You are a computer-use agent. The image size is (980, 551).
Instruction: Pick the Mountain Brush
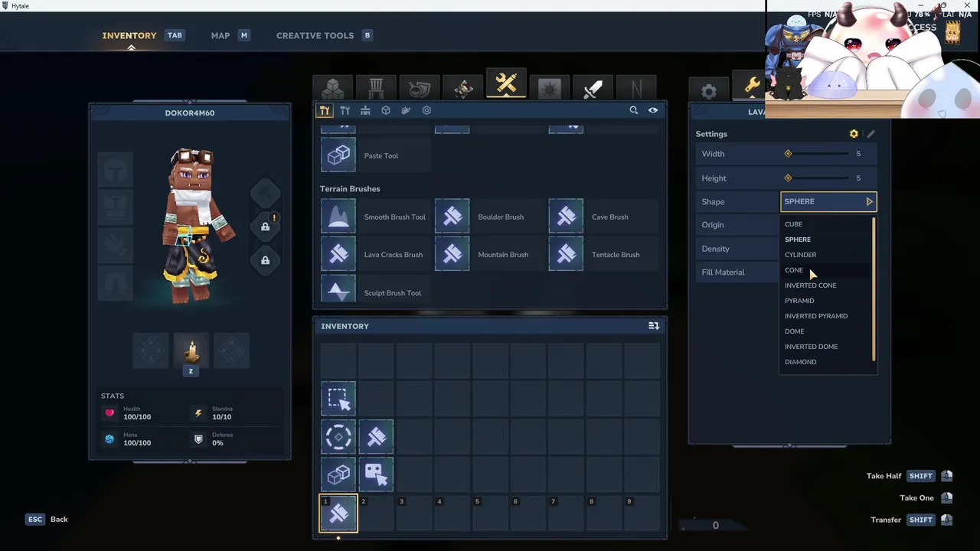pyautogui.click(x=489, y=255)
